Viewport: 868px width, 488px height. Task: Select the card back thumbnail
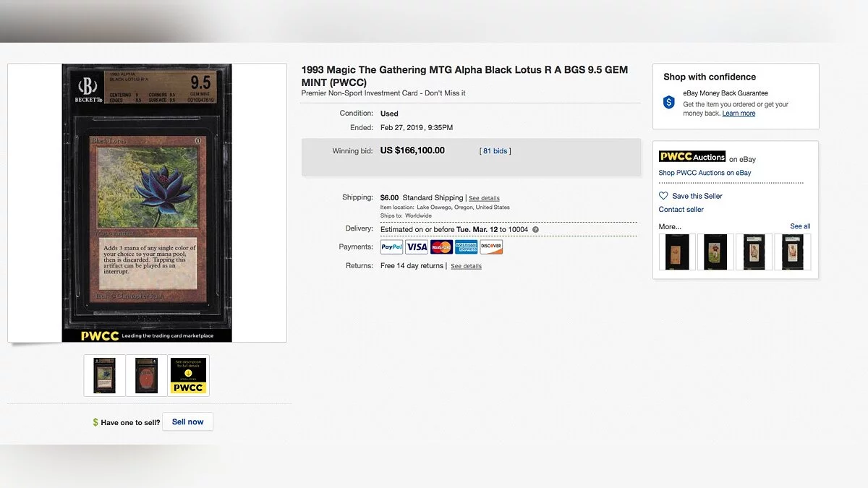point(146,375)
